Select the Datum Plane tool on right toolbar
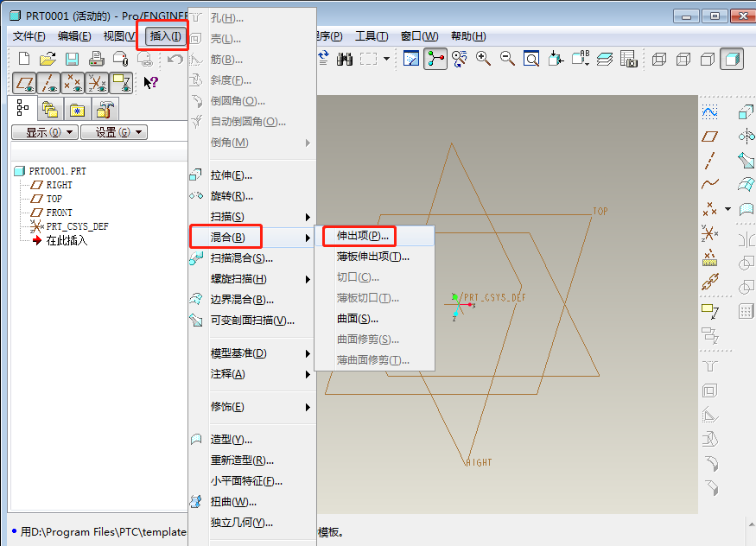 pyautogui.click(x=710, y=136)
